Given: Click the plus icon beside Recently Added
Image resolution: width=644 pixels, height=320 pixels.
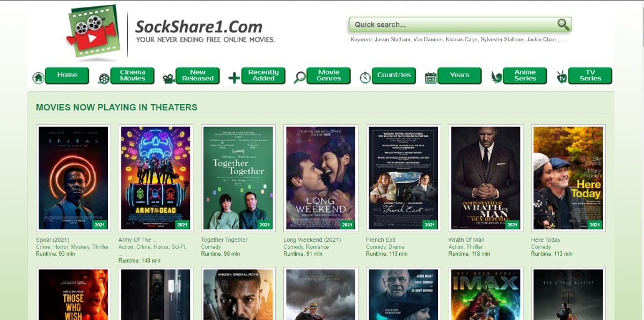Looking at the screenshot, I should pos(234,78).
